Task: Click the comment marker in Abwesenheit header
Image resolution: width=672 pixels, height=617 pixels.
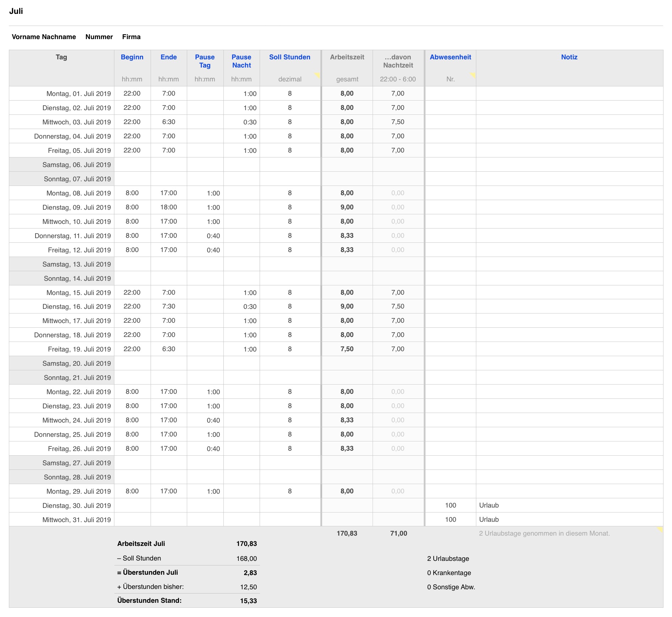Action: tap(473, 75)
